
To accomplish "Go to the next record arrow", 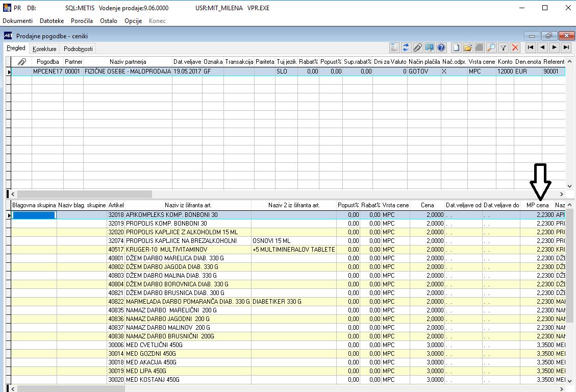I will [x=554, y=47].
